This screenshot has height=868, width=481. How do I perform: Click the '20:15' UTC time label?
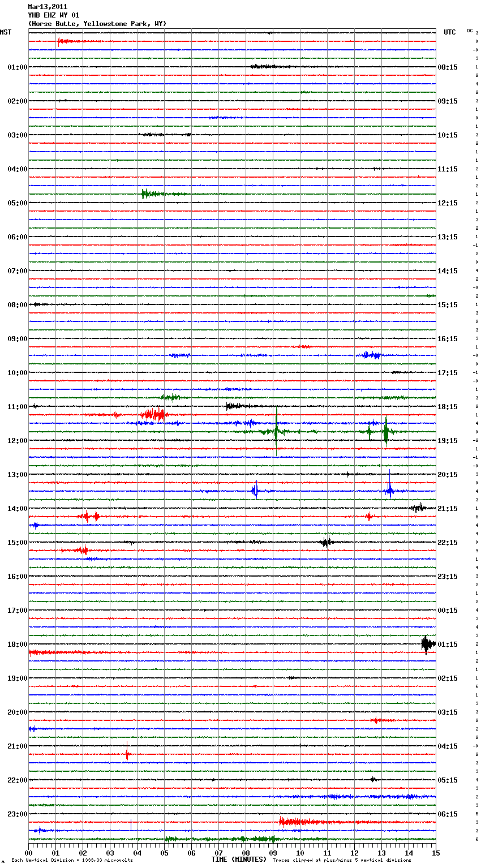(x=448, y=475)
